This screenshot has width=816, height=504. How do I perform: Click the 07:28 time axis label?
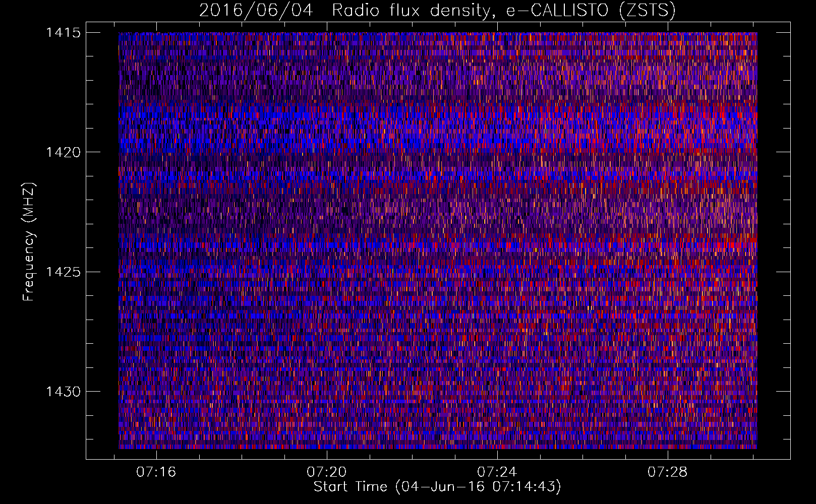click(x=668, y=472)
